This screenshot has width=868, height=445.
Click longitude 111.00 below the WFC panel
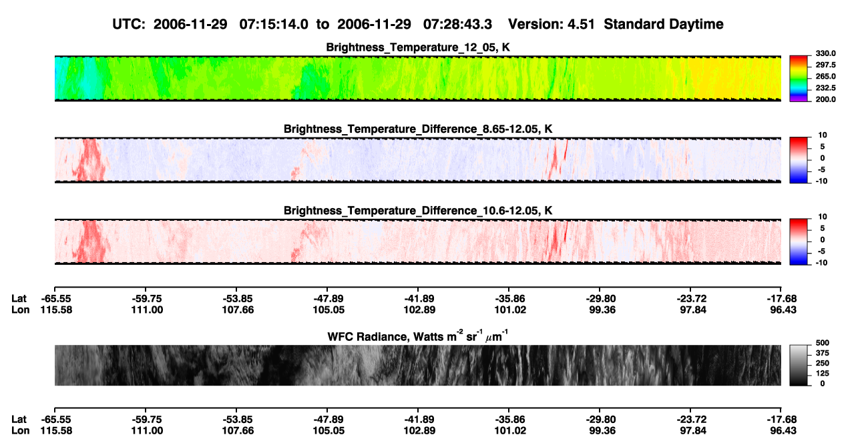pos(146,430)
